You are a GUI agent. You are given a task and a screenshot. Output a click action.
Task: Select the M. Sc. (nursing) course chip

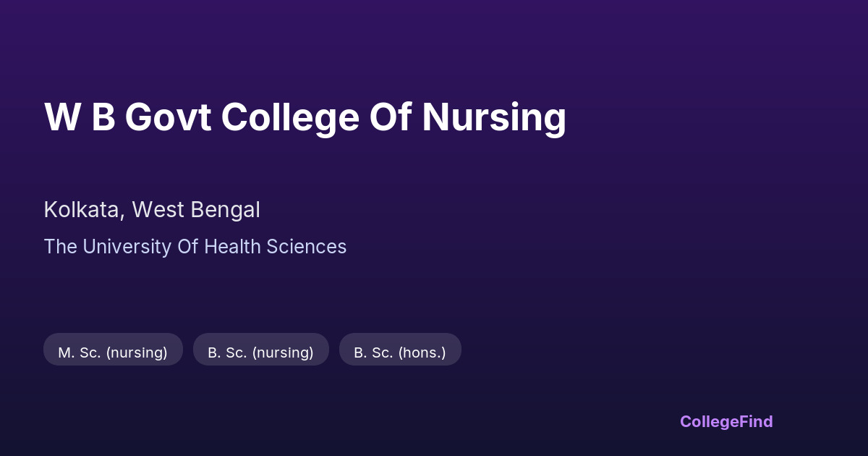coord(113,352)
